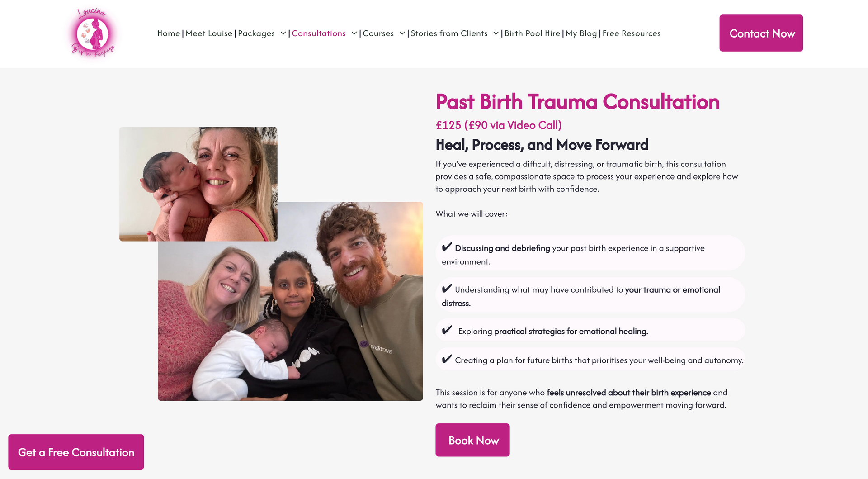
Task: Click the checkmark beside Discussing and debriefing
Action: click(x=447, y=247)
